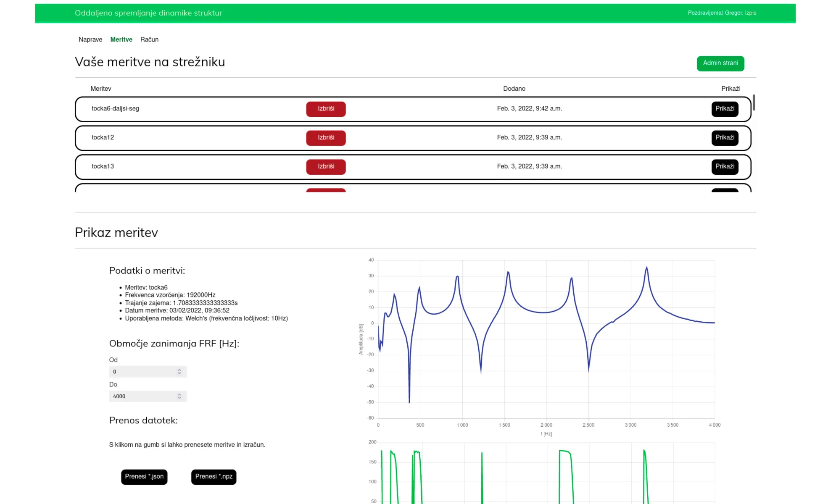Click the Izpis logout link
The width and height of the screenshot is (828, 504).
click(751, 13)
